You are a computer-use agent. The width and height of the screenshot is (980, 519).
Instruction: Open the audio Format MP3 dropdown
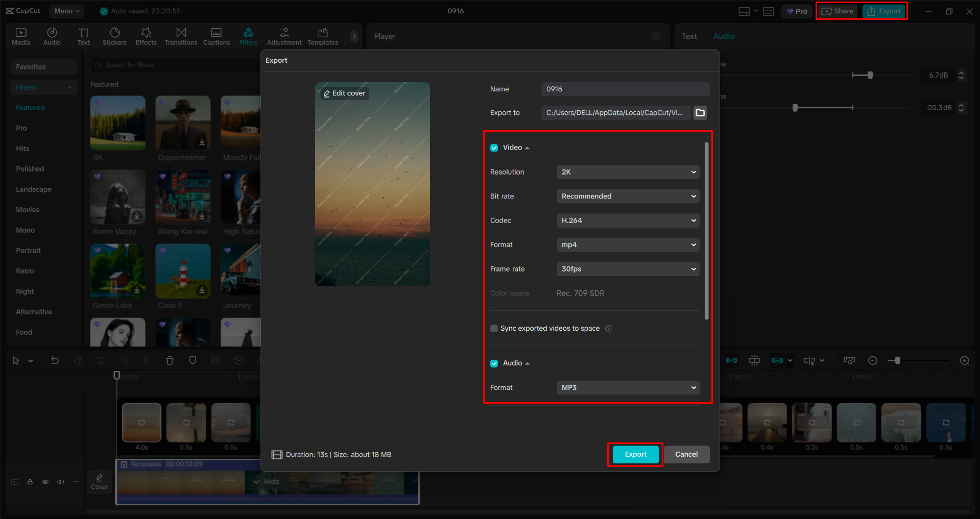tap(627, 387)
